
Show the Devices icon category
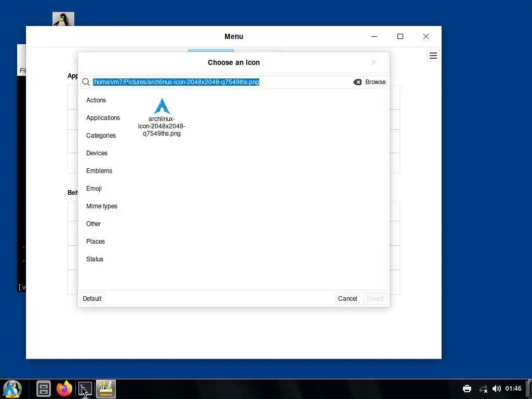[97, 153]
